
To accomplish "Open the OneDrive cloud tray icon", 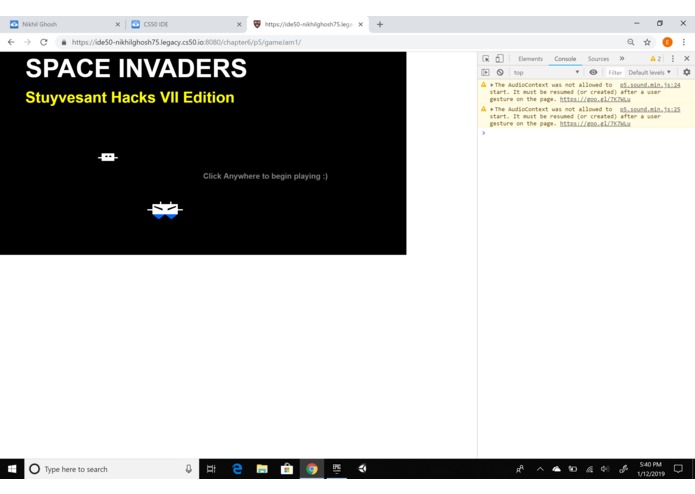I will pyautogui.click(x=556, y=469).
